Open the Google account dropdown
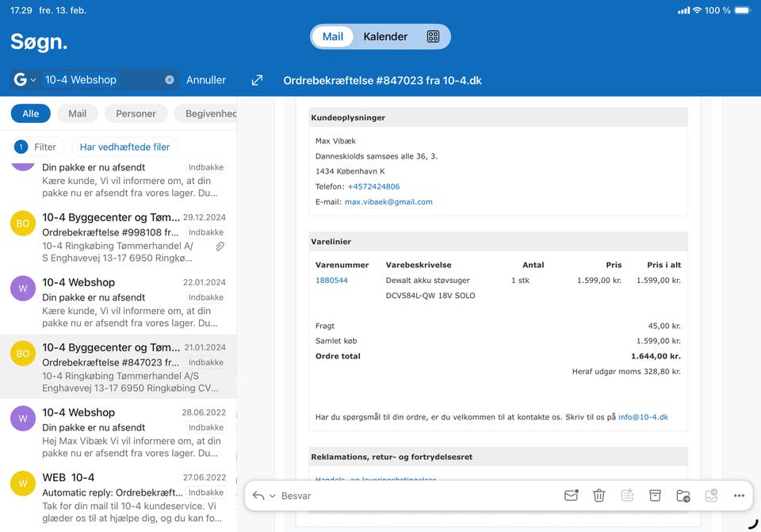This screenshot has height=532, width=761. pos(25,80)
